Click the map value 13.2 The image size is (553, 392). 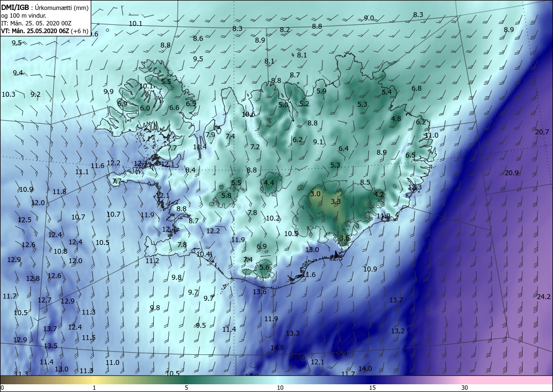click(398, 331)
